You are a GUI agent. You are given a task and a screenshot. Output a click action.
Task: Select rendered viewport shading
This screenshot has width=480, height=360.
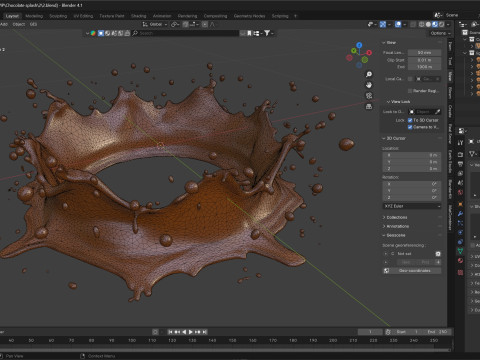441,24
